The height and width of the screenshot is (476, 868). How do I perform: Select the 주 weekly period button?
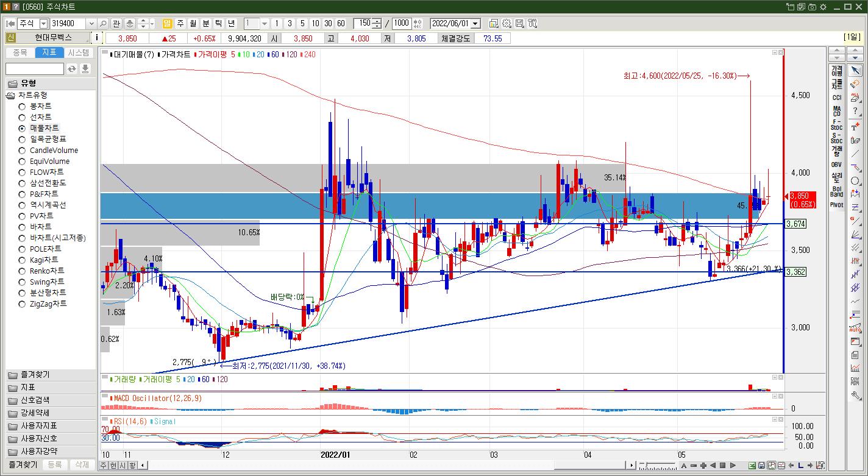(180, 23)
